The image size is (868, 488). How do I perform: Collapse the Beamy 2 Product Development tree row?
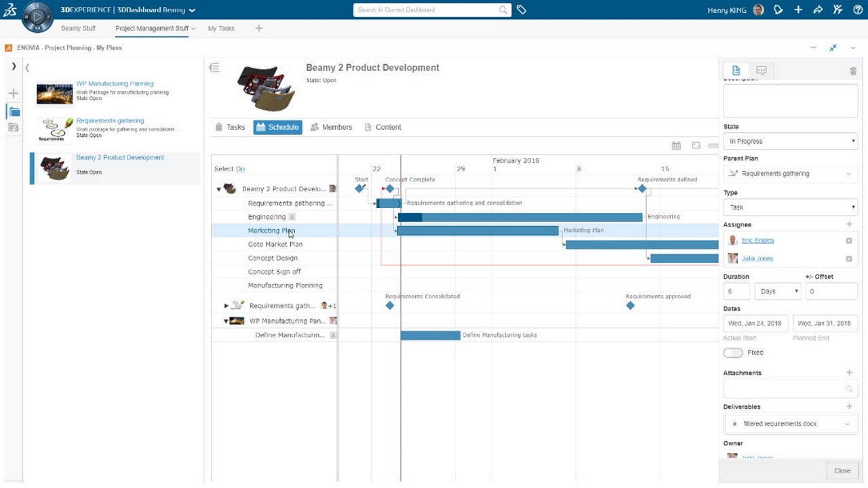pos(218,189)
